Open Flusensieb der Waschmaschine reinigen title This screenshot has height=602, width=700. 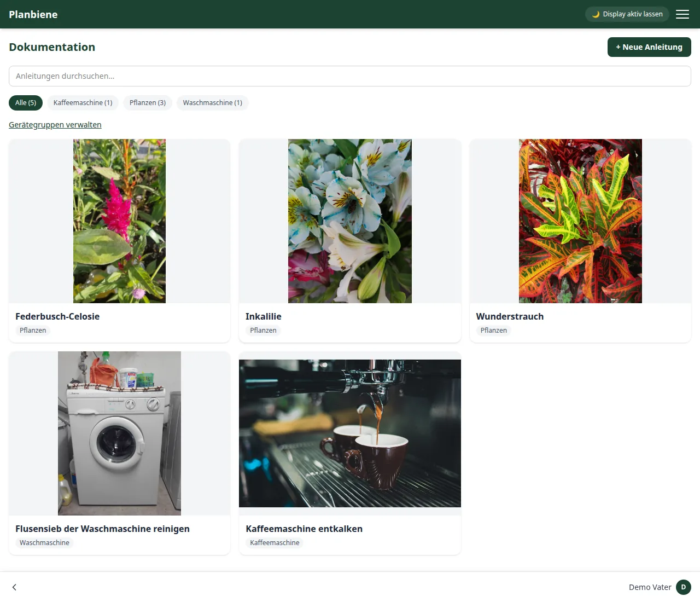(x=102, y=529)
